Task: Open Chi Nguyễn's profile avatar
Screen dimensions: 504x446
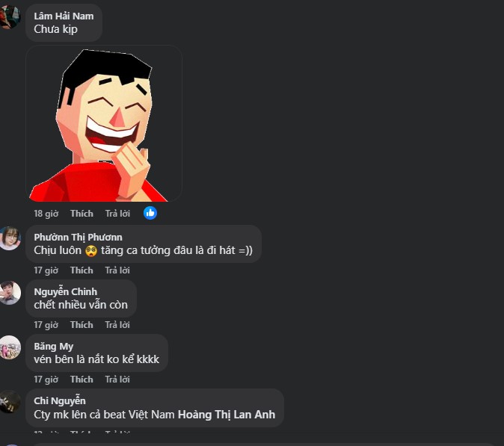Action: [10, 402]
